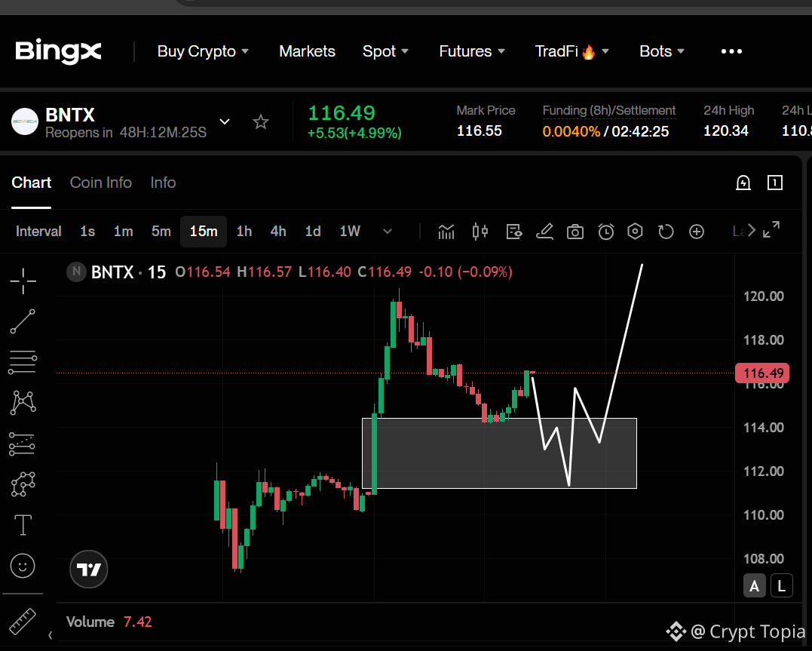812x651 pixels.
Task: Select the 15m interval
Action: 204,231
